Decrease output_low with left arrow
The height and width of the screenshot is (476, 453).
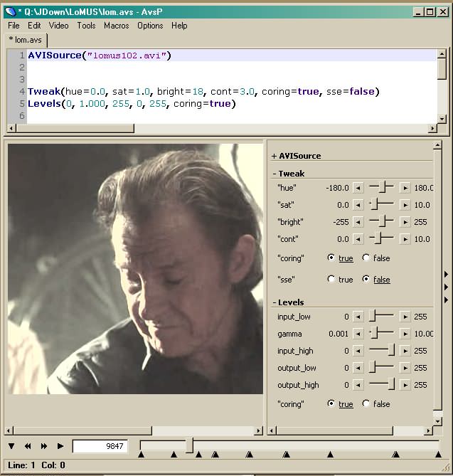pyautogui.click(x=358, y=368)
